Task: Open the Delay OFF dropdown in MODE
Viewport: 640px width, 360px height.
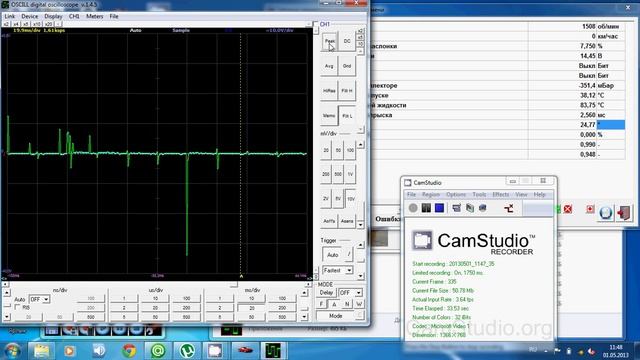Action: point(351,293)
